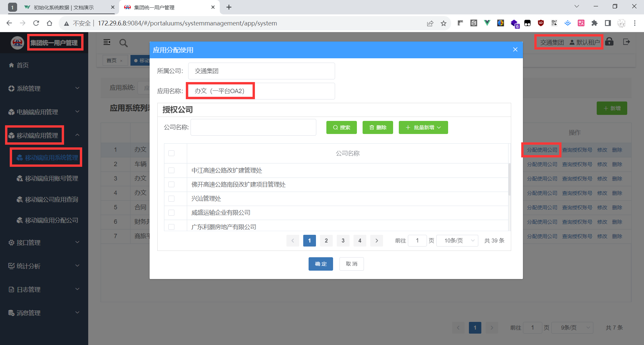
Task: Go to page 2 in dialog pagination
Action: click(x=326, y=240)
